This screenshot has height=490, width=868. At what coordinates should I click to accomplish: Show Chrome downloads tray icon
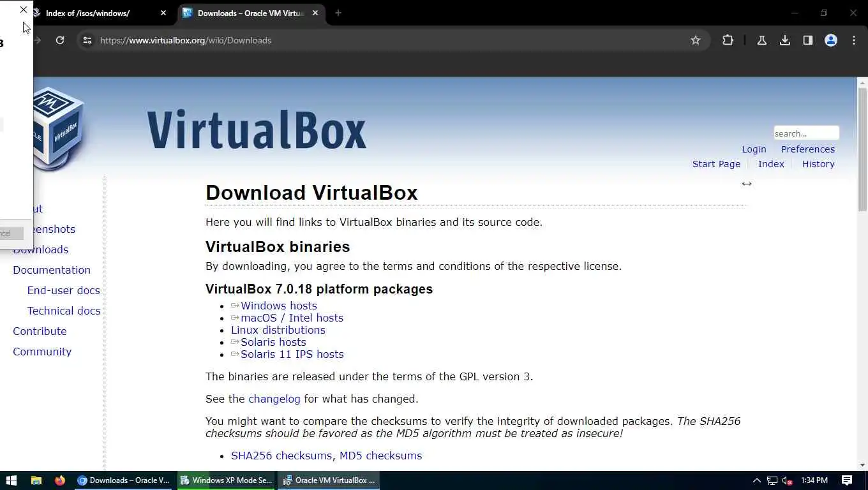[785, 40]
